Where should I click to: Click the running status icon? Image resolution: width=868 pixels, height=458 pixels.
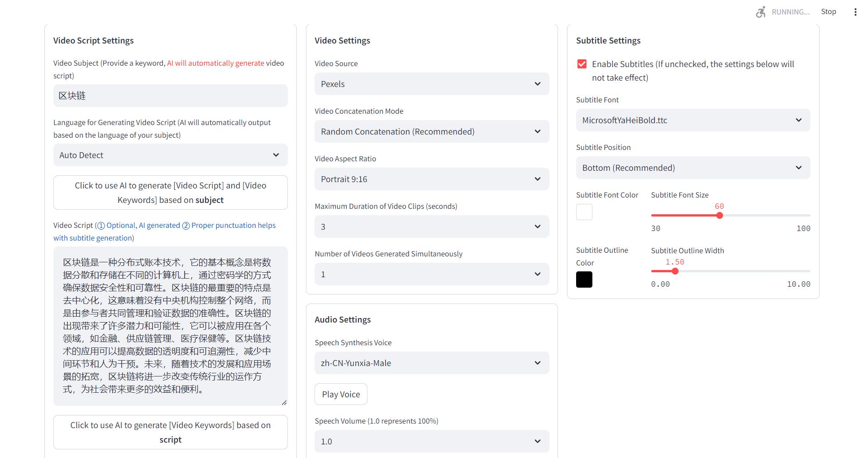[x=761, y=12]
